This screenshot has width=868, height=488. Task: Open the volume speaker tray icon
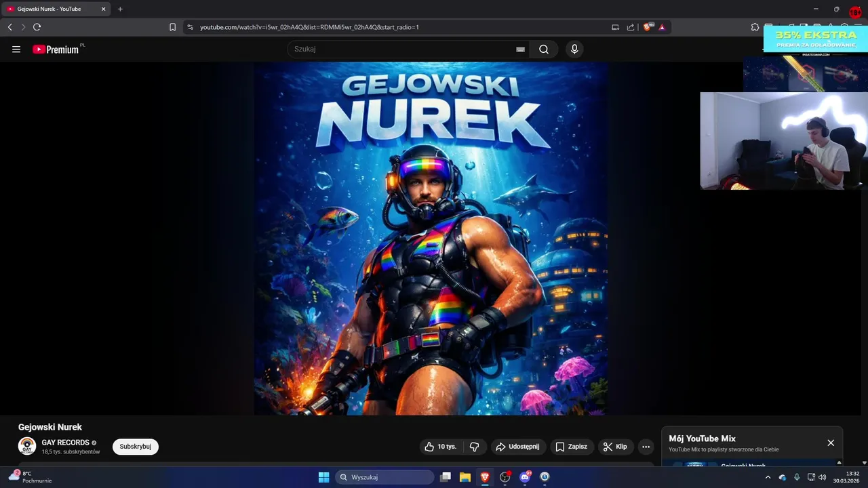822,477
